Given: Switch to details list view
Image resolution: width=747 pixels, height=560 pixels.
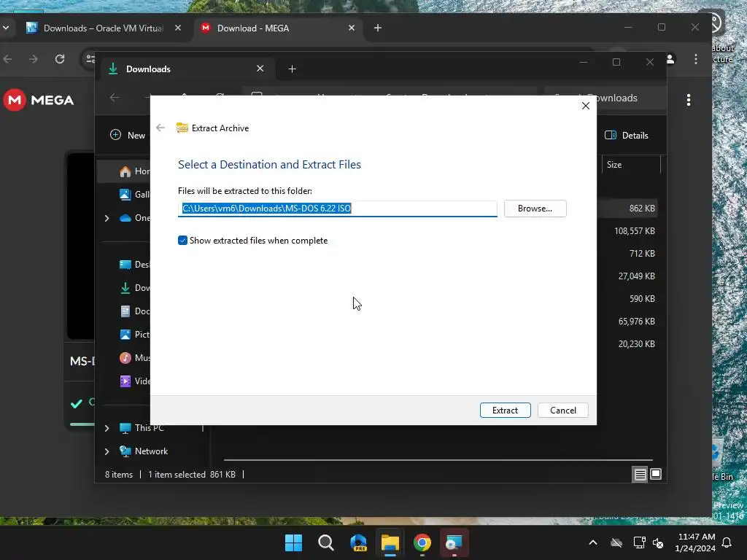Looking at the screenshot, I should (640, 474).
